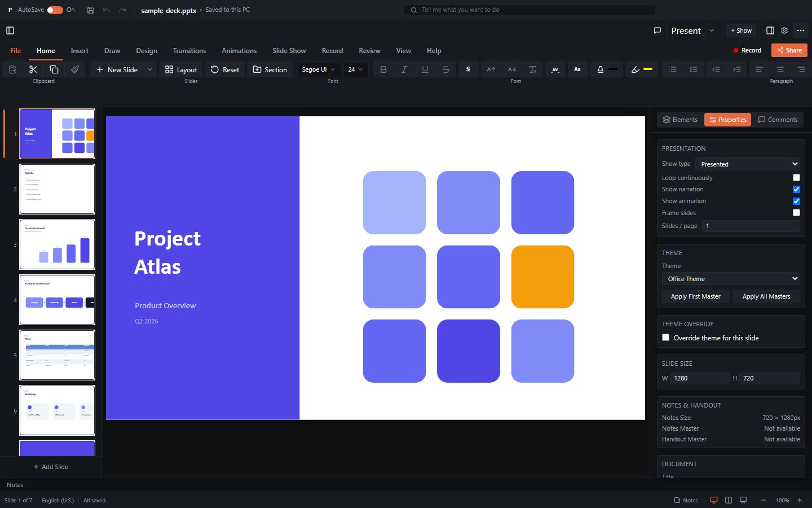
Task: Apply Italic formatting
Action: pyautogui.click(x=404, y=69)
